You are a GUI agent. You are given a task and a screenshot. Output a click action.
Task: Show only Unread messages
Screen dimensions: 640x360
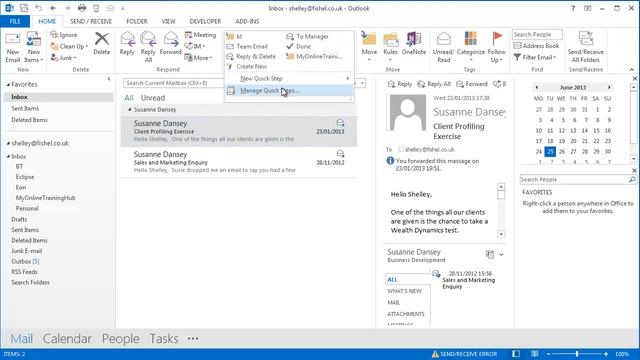pyautogui.click(x=153, y=98)
